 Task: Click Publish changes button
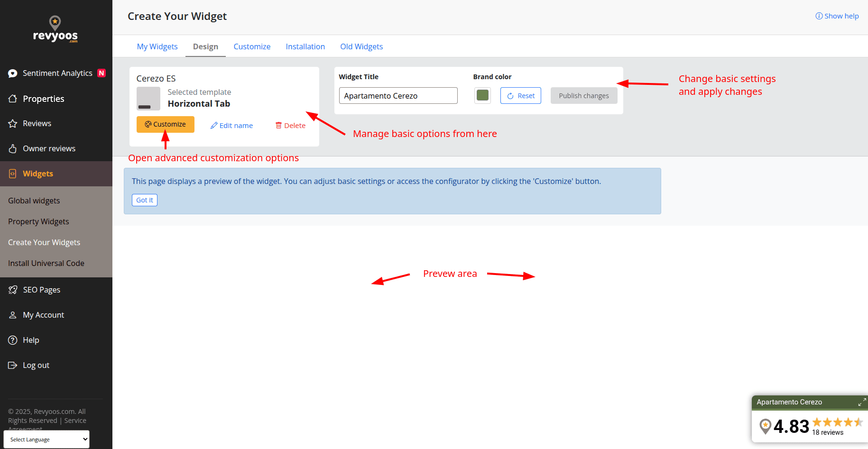(x=584, y=96)
